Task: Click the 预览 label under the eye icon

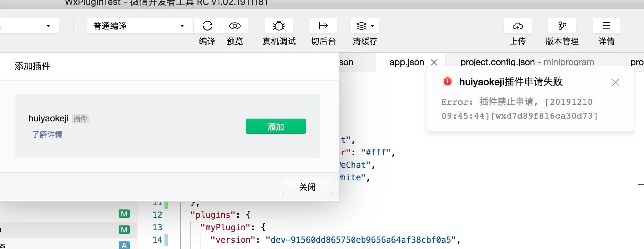Action: point(235,41)
